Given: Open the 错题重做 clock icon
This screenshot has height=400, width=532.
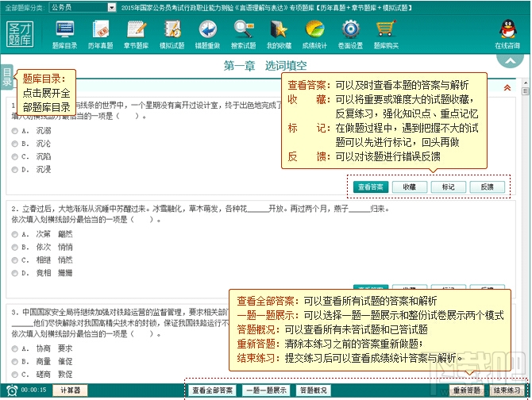Looking at the screenshot, I should tap(208, 34).
